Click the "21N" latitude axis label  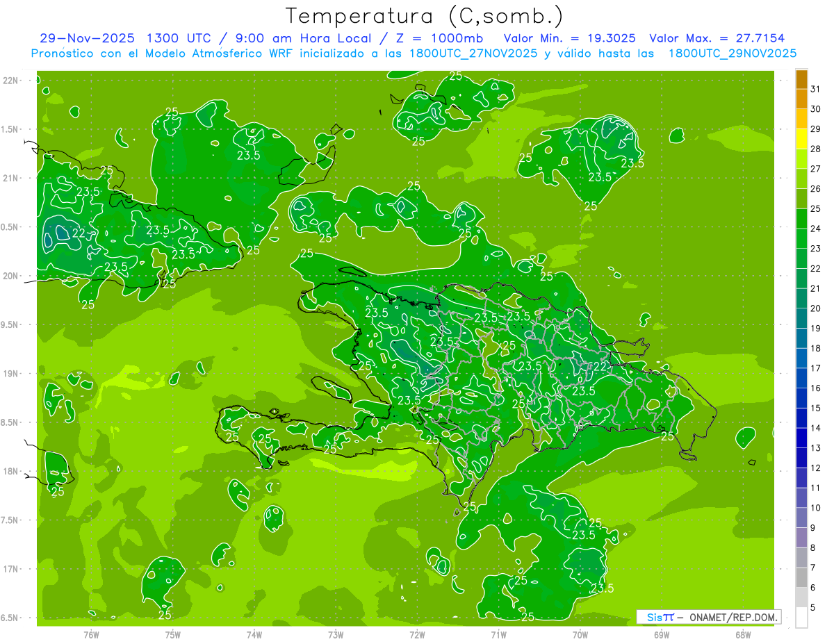(10, 178)
